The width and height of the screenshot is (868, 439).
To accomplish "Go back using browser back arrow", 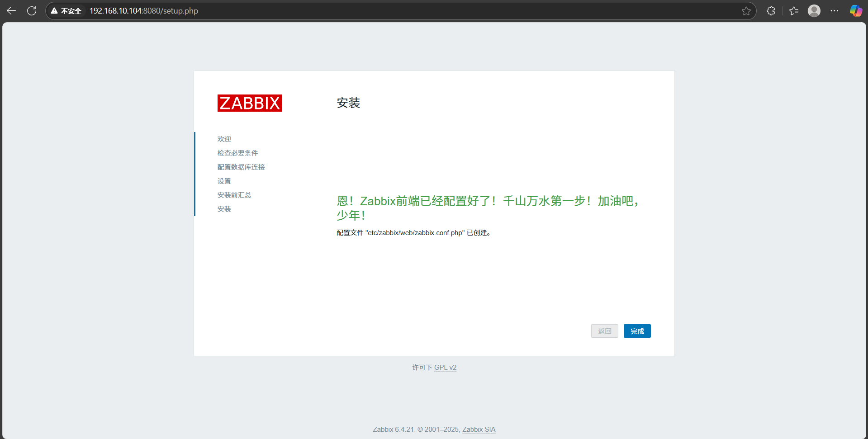I will point(11,11).
